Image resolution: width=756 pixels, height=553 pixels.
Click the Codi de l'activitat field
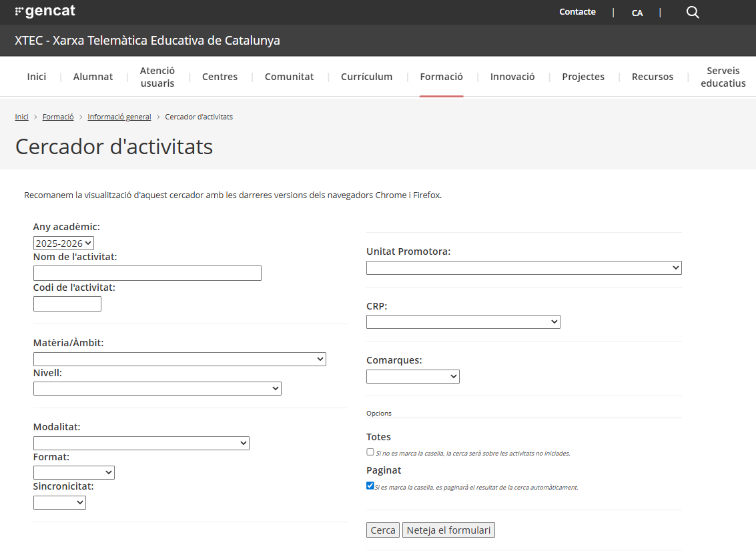point(67,304)
